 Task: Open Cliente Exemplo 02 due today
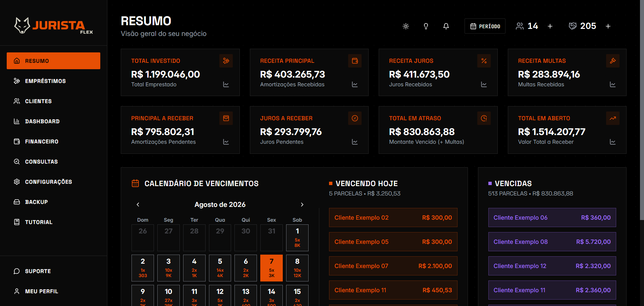click(393, 218)
